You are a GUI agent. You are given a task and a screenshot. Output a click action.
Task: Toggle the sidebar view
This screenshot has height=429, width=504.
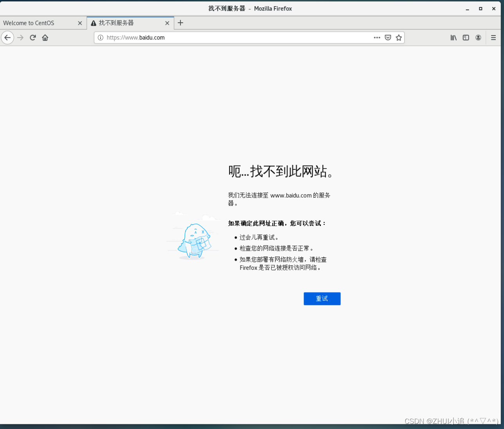[x=466, y=38]
